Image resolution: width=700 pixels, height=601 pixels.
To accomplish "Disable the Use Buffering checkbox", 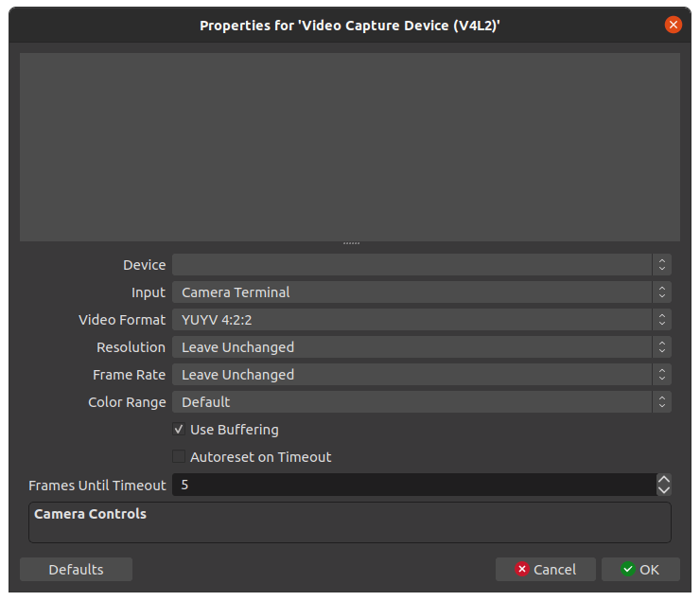I will click(179, 430).
